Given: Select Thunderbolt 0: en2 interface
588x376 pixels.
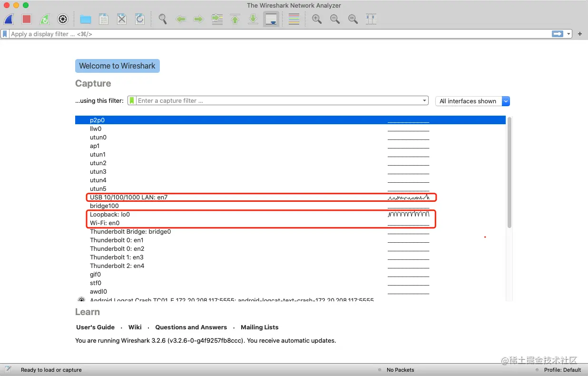Looking at the screenshot, I should (290, 248).
